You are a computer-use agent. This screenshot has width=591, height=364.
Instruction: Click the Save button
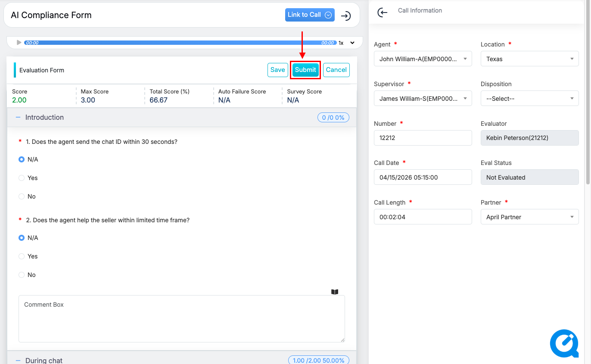click(277, 70)
